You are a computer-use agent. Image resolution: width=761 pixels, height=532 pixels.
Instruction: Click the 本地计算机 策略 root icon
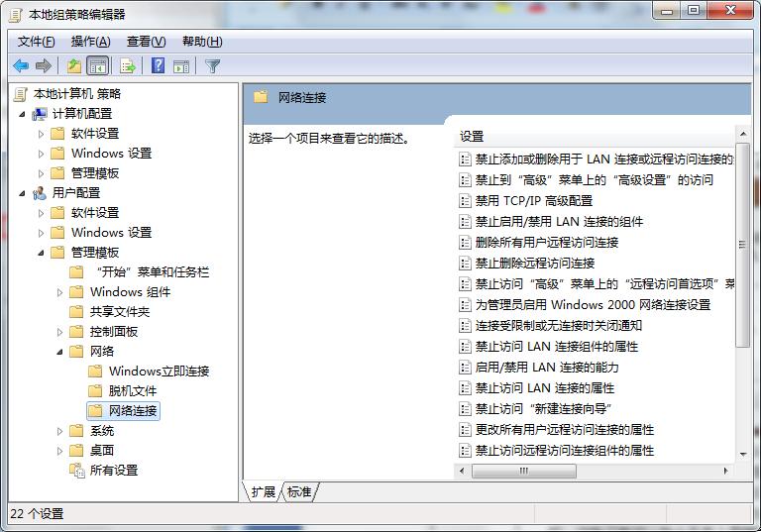(x=21, y=94)
